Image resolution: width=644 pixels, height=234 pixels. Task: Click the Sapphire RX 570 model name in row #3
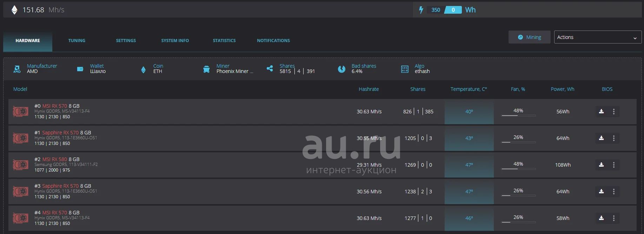(x=60, y=186)
